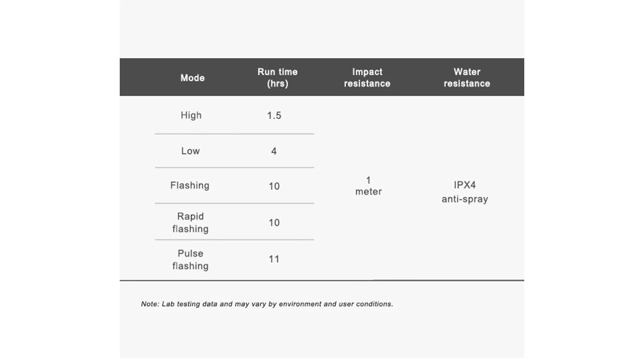Viewport: 644px width, 358px height.
Task: Click the Run time (hrs) header
Action: tap(278, 77)
